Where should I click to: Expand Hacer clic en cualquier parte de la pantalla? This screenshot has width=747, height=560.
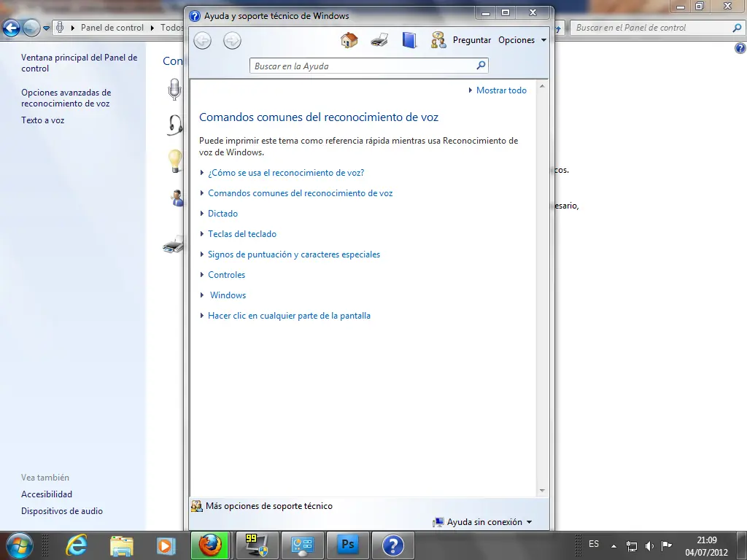click(285, 316)
